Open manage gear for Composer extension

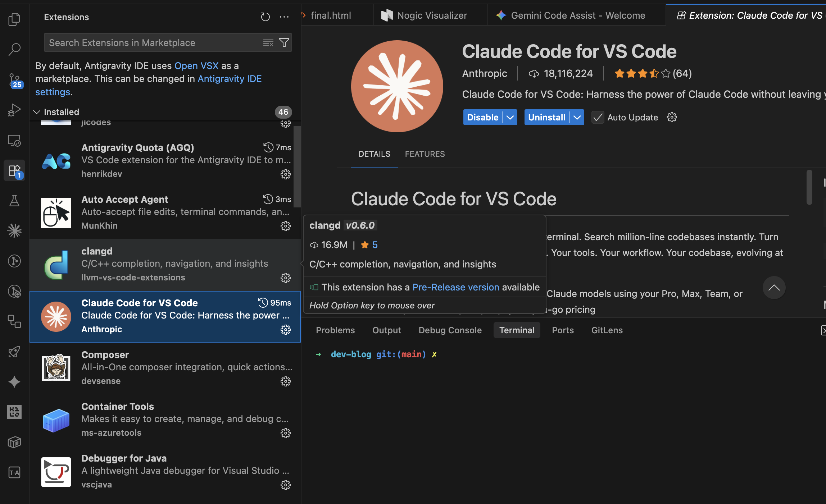coord(286,381)
